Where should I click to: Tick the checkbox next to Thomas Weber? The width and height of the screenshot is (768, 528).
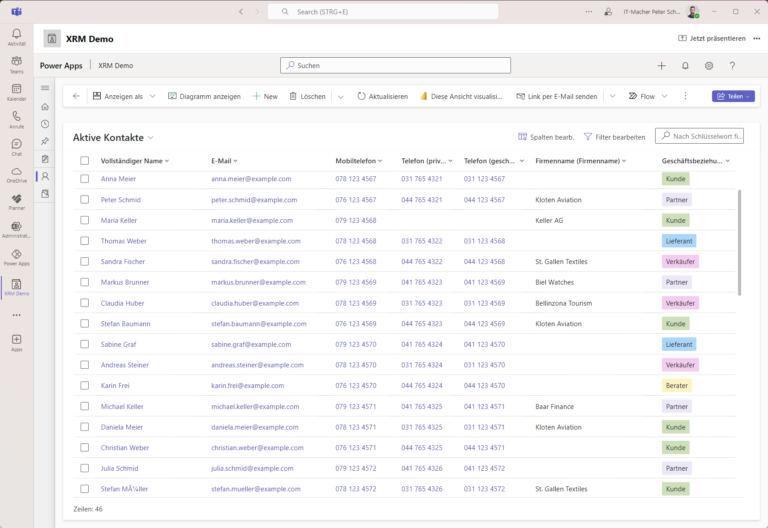click(x=85, y=241)
